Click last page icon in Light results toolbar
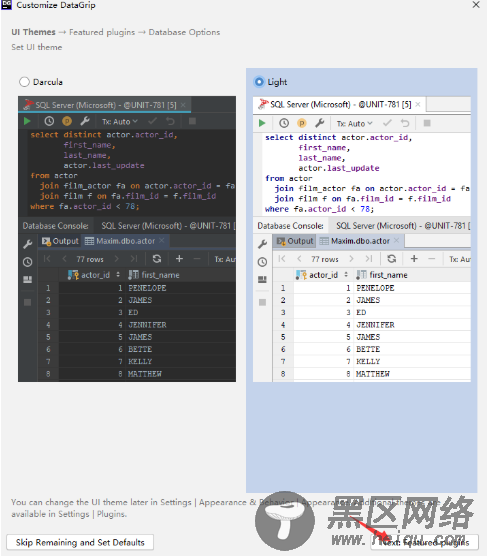 [x=369, y=258]
